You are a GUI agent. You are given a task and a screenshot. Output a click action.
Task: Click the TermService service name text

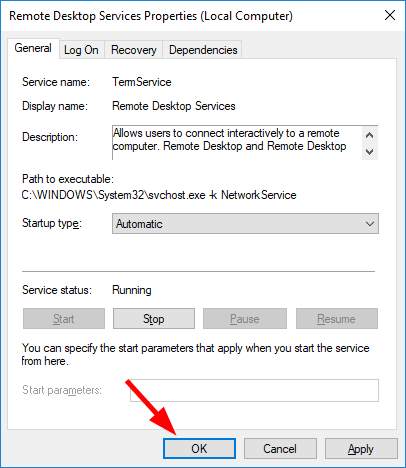[x=142, y=82]
